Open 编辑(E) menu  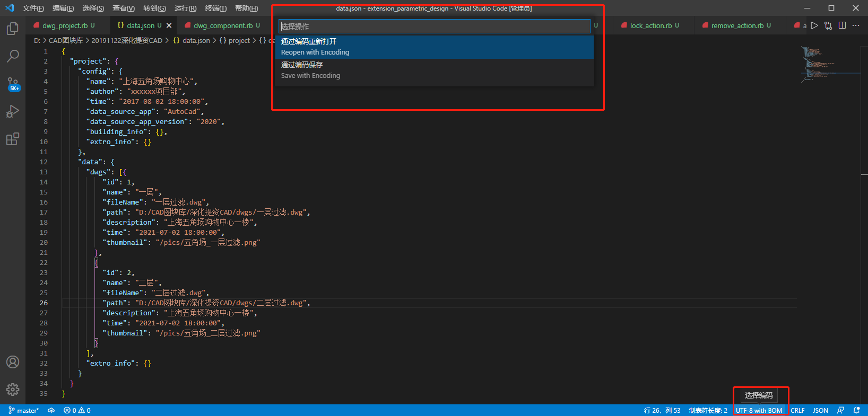63,8
